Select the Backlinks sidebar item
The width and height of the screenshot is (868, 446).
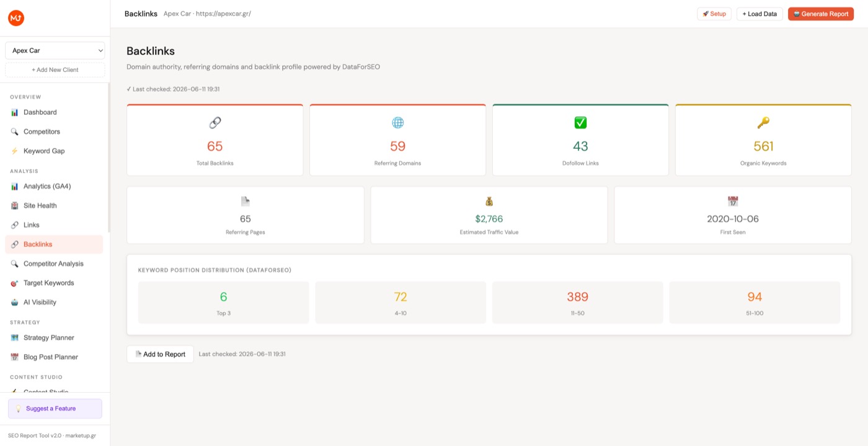pos(54,244)
